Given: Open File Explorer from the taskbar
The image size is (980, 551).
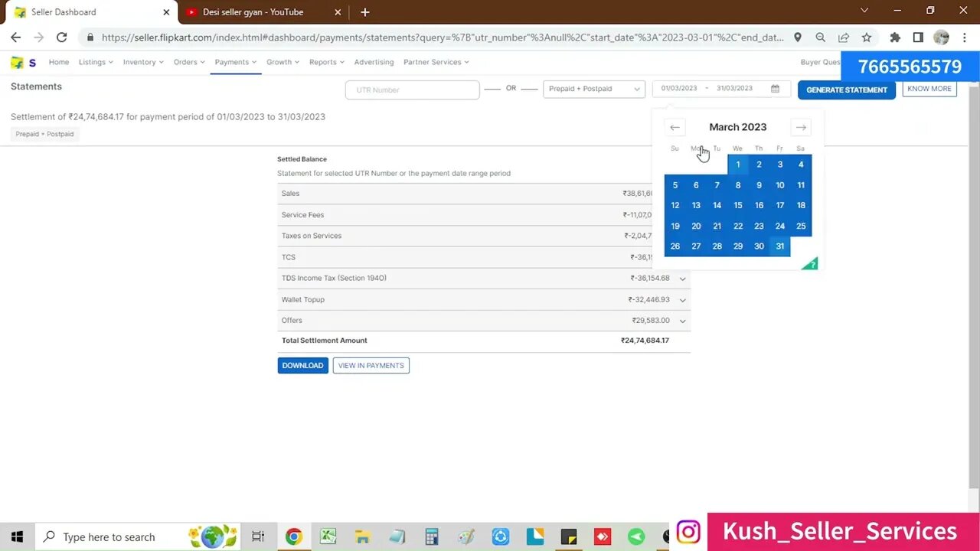Looking at the screenshot, I should pyautogui.click(x=363, y=536).
